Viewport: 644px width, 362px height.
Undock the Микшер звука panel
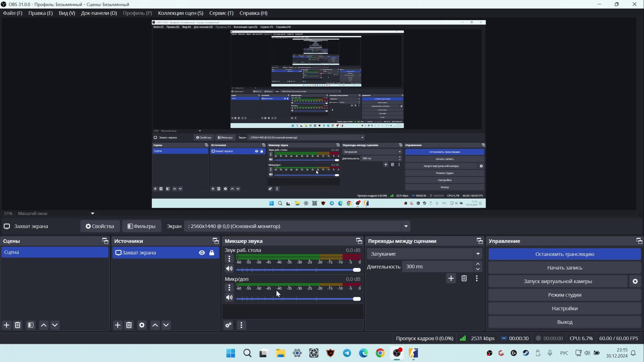point(359,241)
